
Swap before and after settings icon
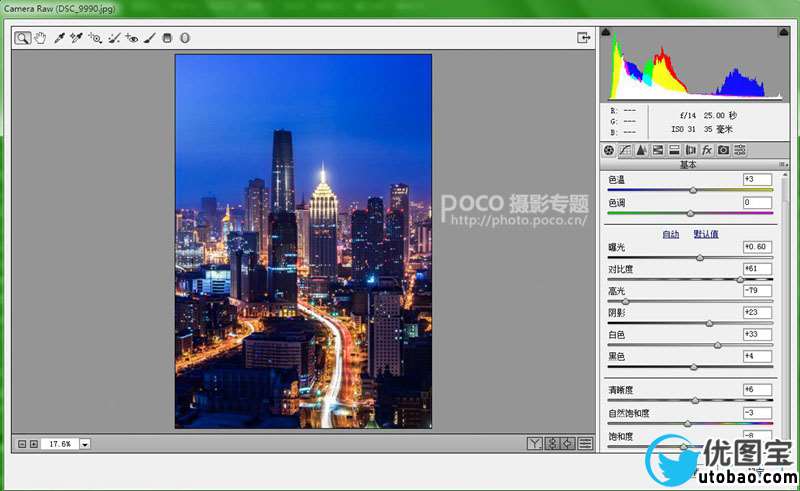[x=552, y=444]
